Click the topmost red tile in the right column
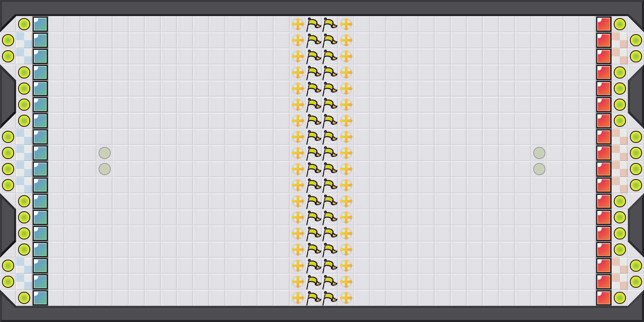This screenshot has height=322, width=644. tap(604, 24)
